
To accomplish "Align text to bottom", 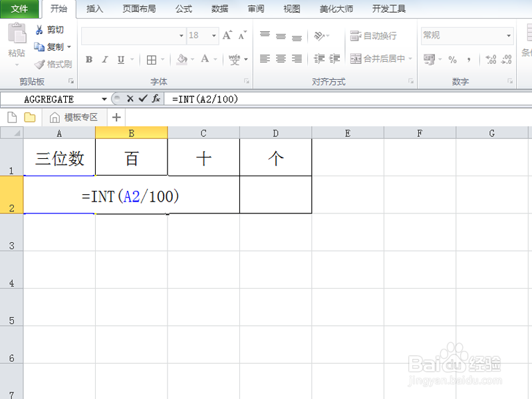I will pos(297,37).
